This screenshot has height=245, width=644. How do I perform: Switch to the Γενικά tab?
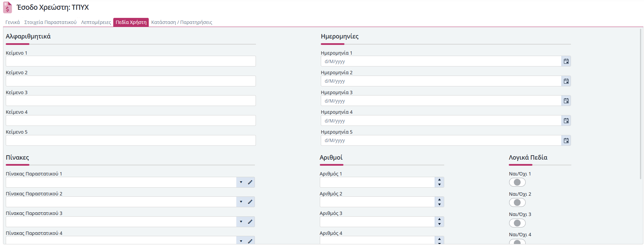tap(13, 22)
